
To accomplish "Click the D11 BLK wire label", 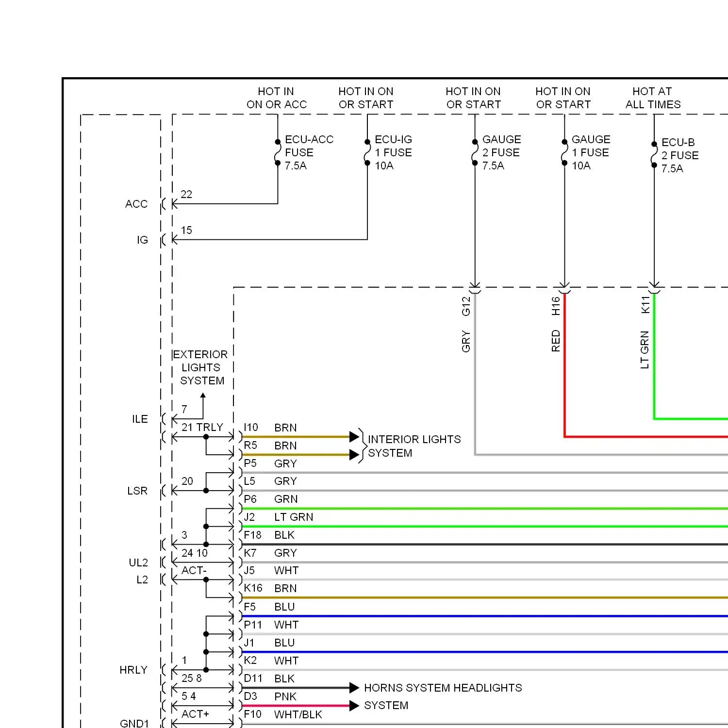I will pyautogui.click(x=269, y=678).
